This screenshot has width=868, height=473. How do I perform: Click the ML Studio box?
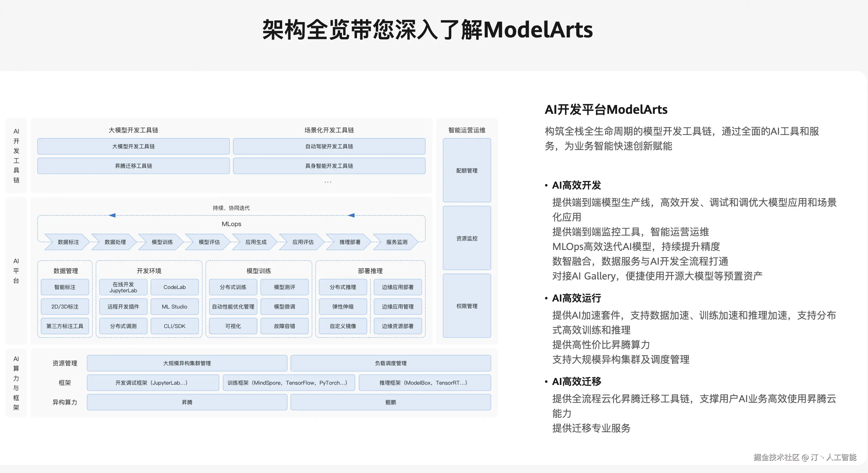(x=175, y=306)
